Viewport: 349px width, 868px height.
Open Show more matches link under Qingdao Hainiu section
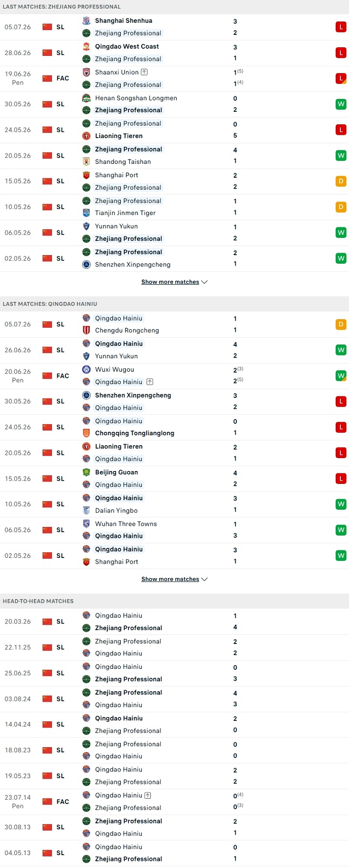tap(170, 579)
